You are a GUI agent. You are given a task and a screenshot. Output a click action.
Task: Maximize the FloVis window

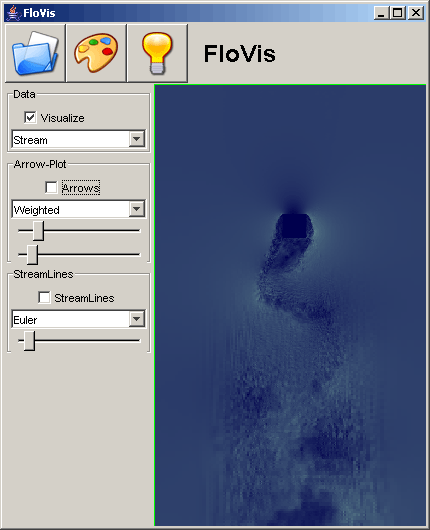coord(398,13)
